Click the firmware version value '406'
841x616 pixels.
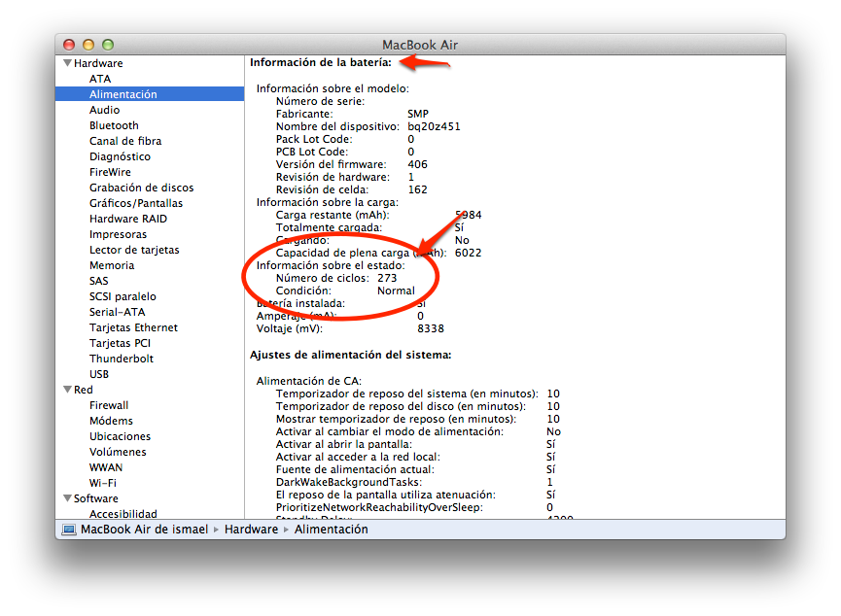click(417, 164)
